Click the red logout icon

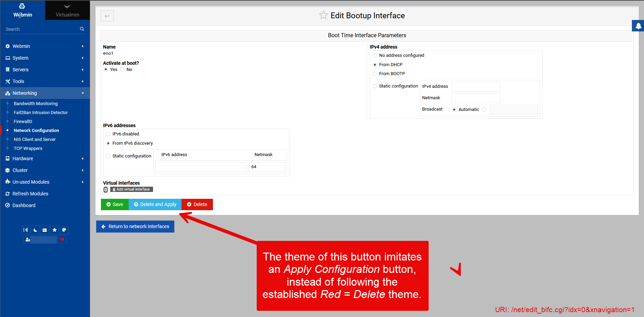pyautogui.click(x=62, y=239)
